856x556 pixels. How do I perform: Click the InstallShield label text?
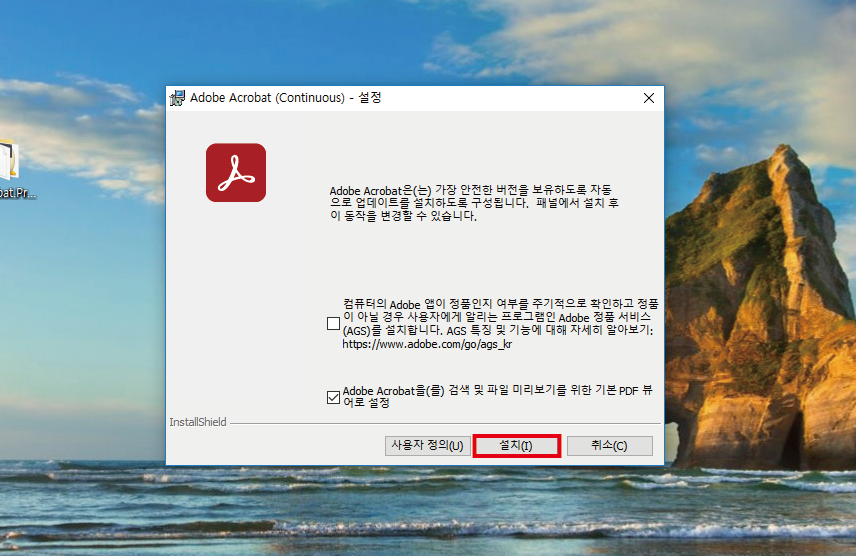click(x=198, y=422)
